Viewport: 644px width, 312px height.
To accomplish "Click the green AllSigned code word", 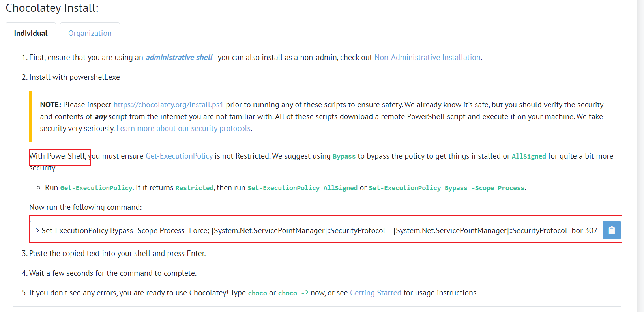I will [529, 157].
